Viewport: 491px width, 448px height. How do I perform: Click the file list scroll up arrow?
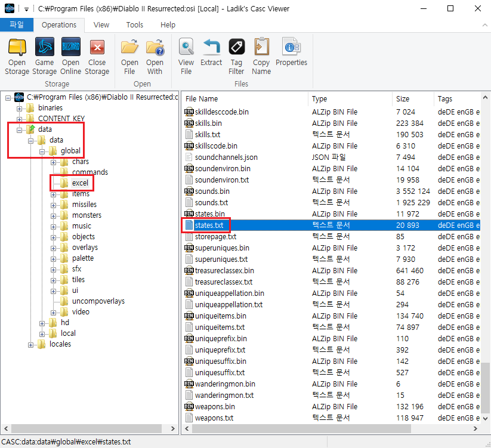click(x=485, y=98)
